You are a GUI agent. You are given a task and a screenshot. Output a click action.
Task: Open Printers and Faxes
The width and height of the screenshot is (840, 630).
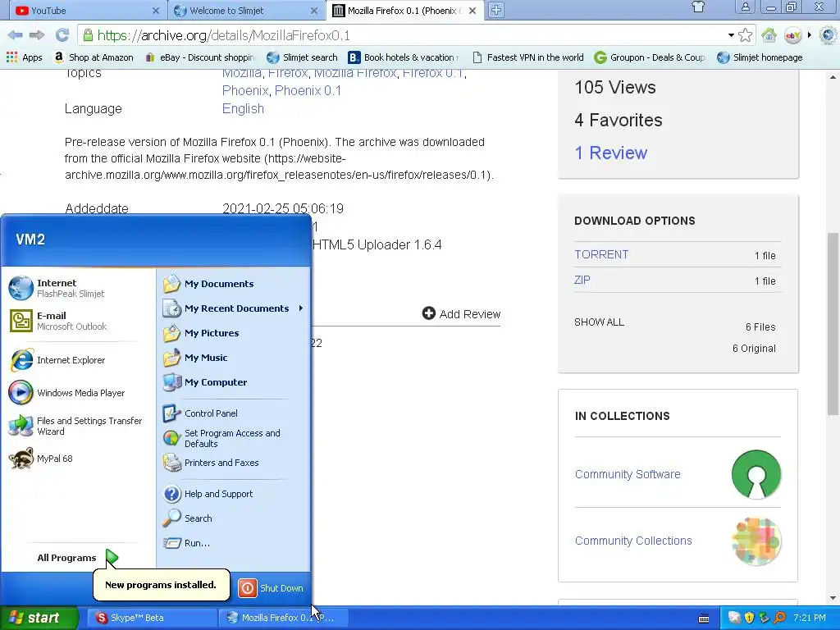(x=234, y=463)
